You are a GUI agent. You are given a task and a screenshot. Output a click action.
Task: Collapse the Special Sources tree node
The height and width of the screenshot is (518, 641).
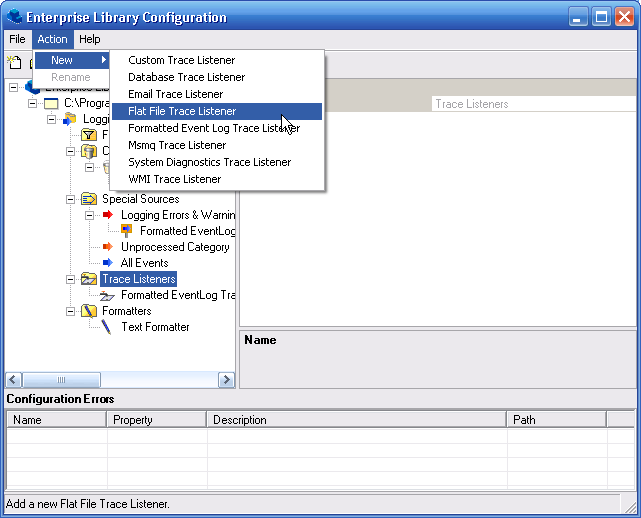71,199
